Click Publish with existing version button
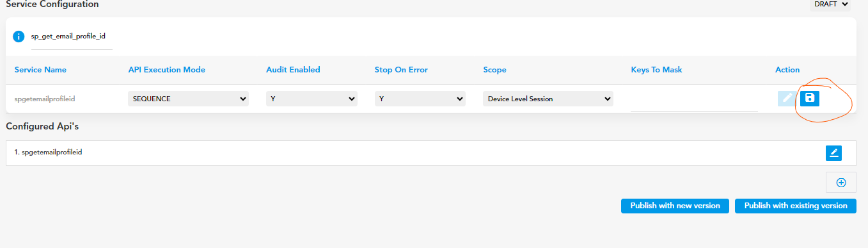The width and height of the screenshot is (868, 248). [x=796, y=206]
